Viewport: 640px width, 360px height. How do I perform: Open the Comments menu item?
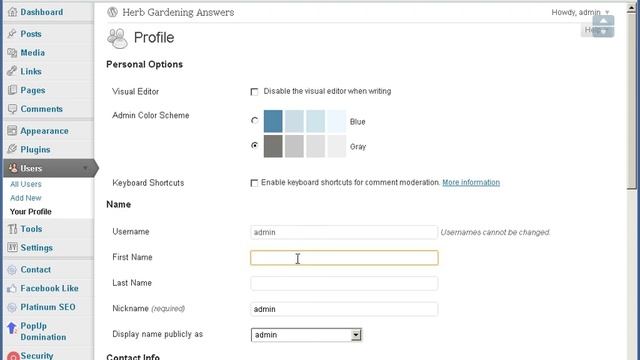click(x=42, y=109)
